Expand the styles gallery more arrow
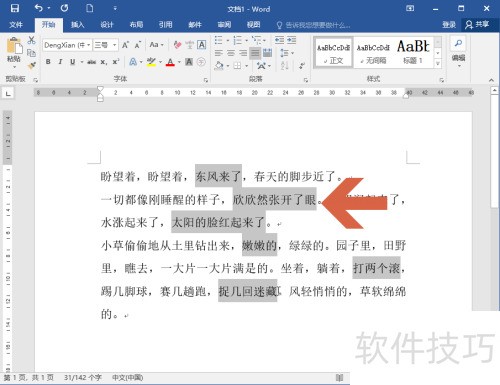500x385 pixels. point(438,63)
